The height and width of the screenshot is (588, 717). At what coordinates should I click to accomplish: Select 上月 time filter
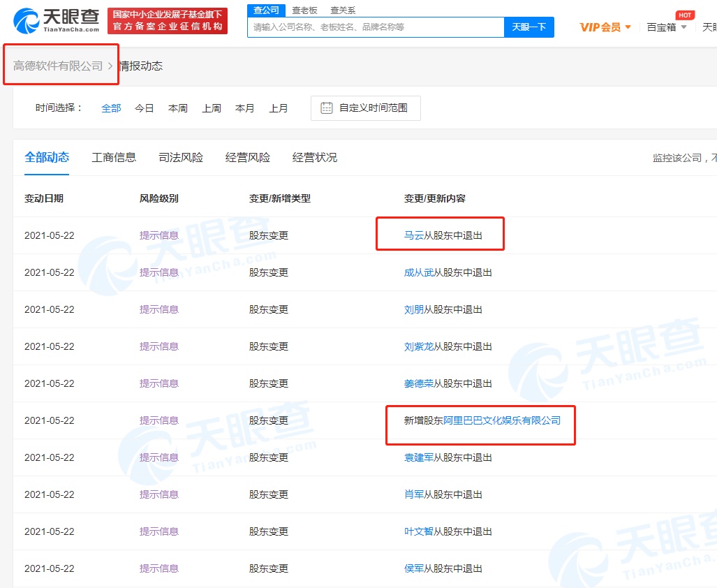coord(279,108)
